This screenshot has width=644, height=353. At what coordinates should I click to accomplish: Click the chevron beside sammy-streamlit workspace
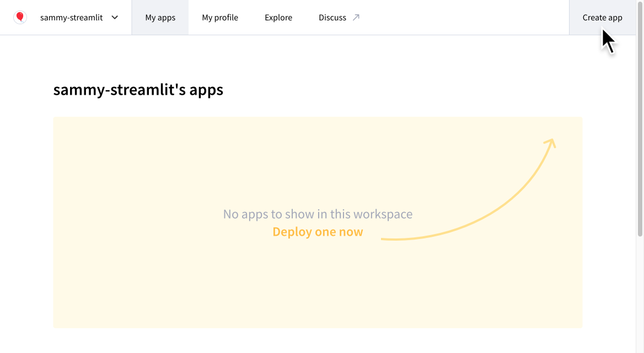coord(115,17)
